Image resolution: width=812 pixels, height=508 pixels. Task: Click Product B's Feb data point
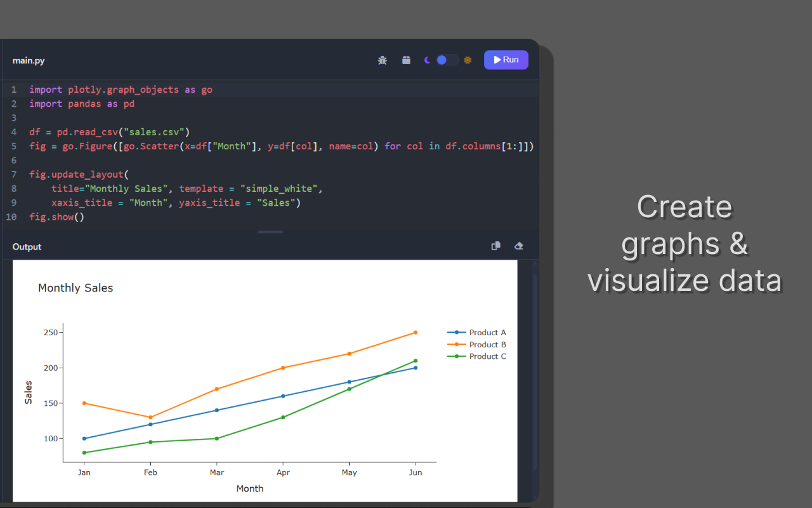pyautogui.click(x=150, y=417)
